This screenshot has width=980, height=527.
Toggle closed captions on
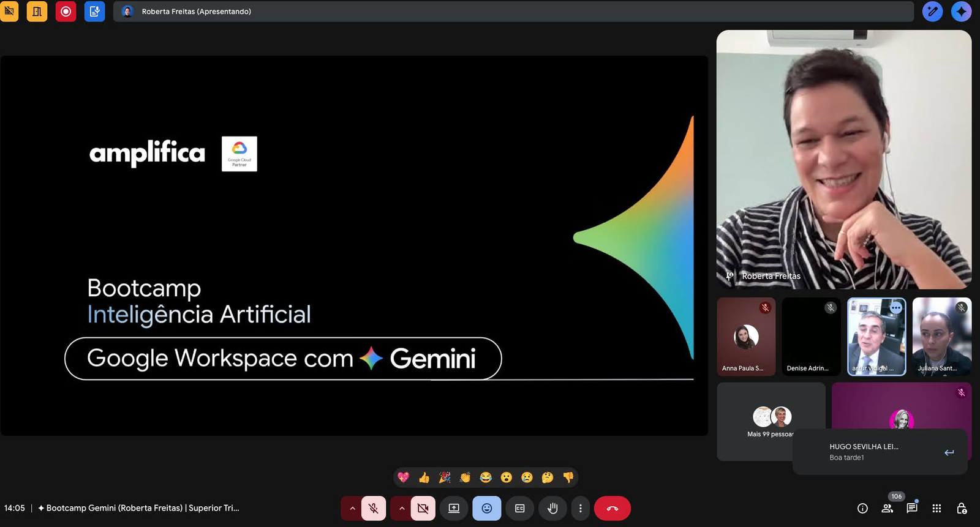pyautogui.click(x=519, y=509)
